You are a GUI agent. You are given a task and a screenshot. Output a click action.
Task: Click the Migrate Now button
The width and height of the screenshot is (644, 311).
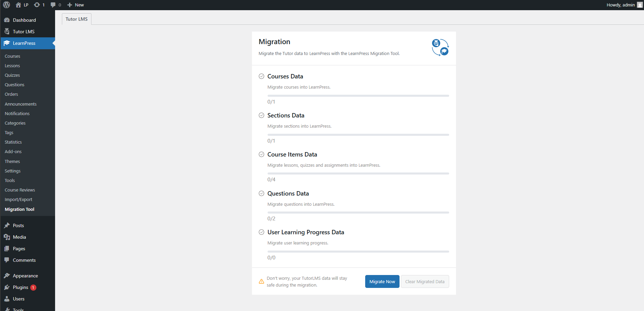tap(382, 281)
